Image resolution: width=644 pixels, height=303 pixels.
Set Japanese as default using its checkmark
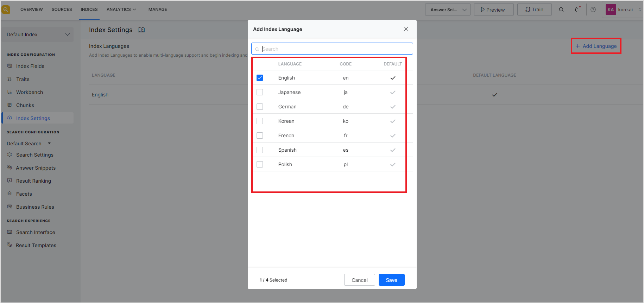click(x=393, y=92)
